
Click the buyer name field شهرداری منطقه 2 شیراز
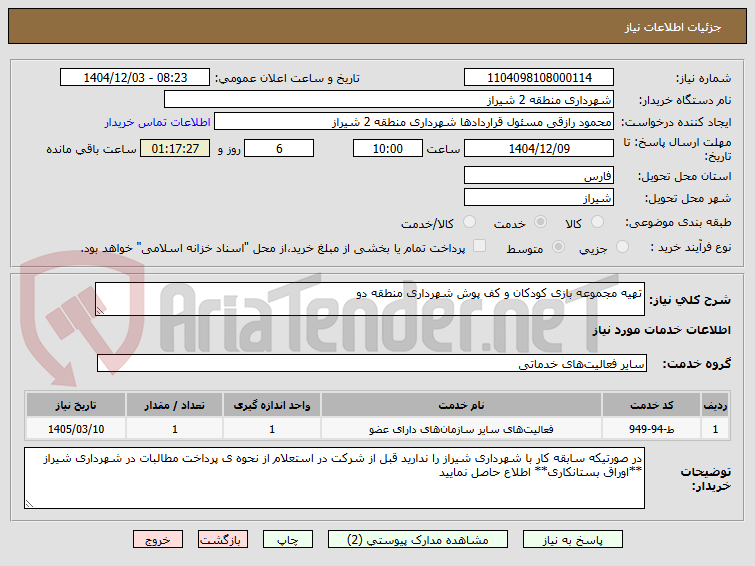point(389,99)
